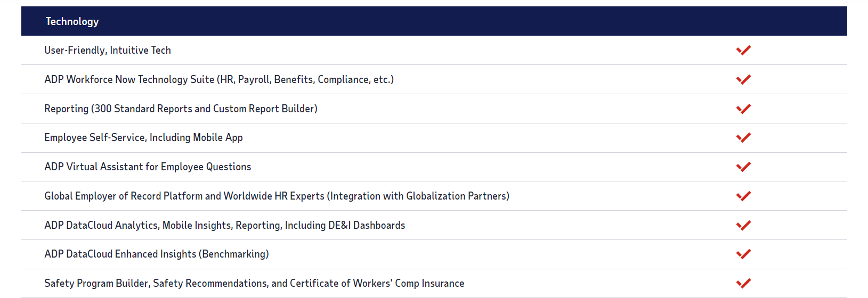
Task: Click the checkmark for ADP DataCloud Analytics row
Action: tap(743, 225)
